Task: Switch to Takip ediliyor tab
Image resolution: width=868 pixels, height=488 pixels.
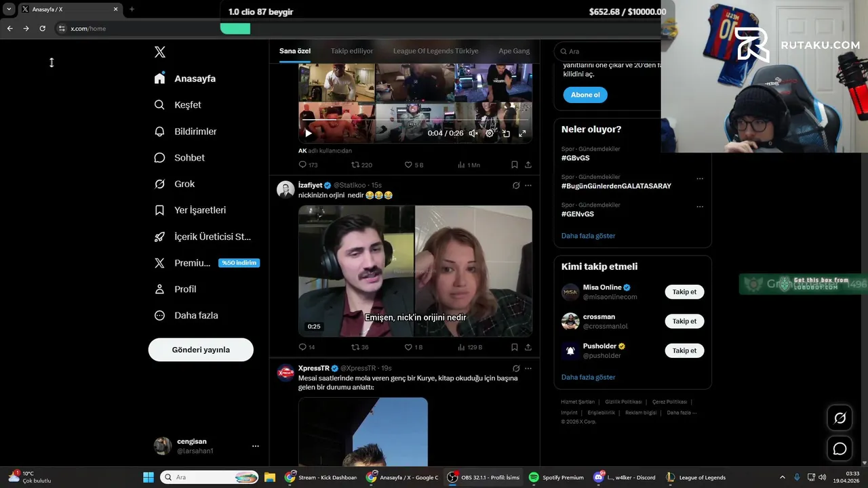Action: 352,51
